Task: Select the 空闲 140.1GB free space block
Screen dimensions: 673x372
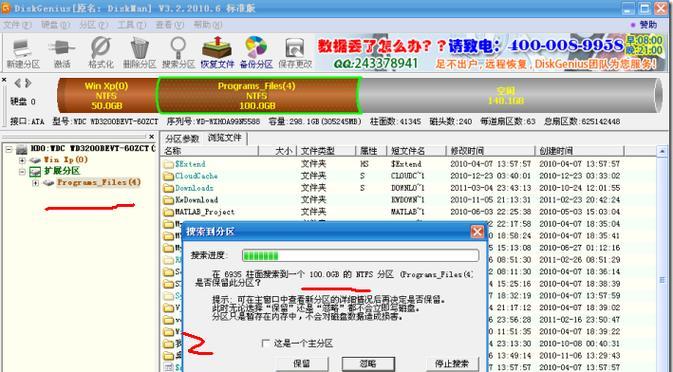Action: pos(510,96)
